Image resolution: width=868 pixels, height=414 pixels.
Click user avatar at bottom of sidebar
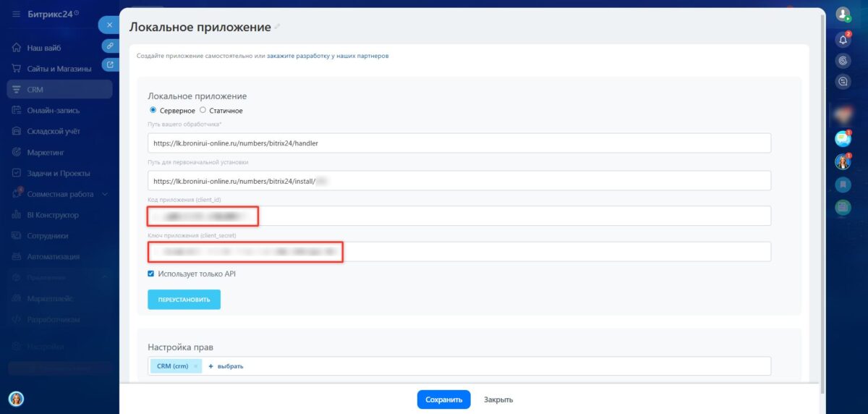16,399
